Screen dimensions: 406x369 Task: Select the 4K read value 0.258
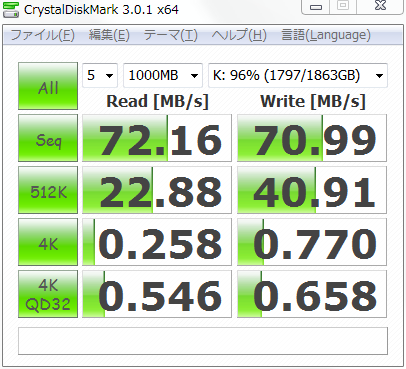tap(157, 242)
